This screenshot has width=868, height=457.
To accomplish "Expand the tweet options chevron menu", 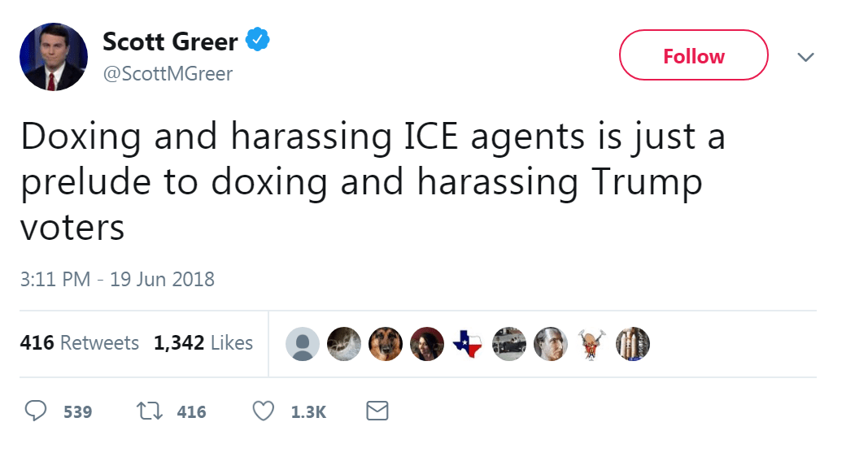I will (805, 57).
